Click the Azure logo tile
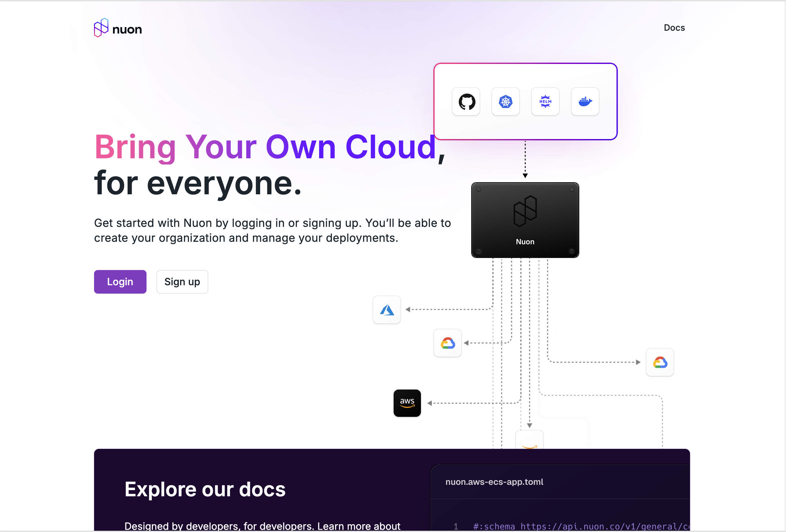The width and height of the screenshot is (786, 532). (x=386, y=310)
